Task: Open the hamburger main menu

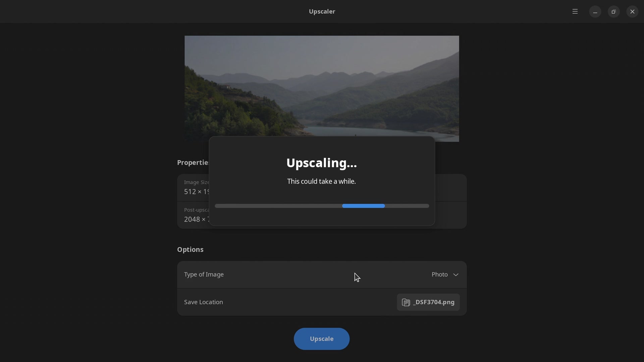Action: click(575, 11)
